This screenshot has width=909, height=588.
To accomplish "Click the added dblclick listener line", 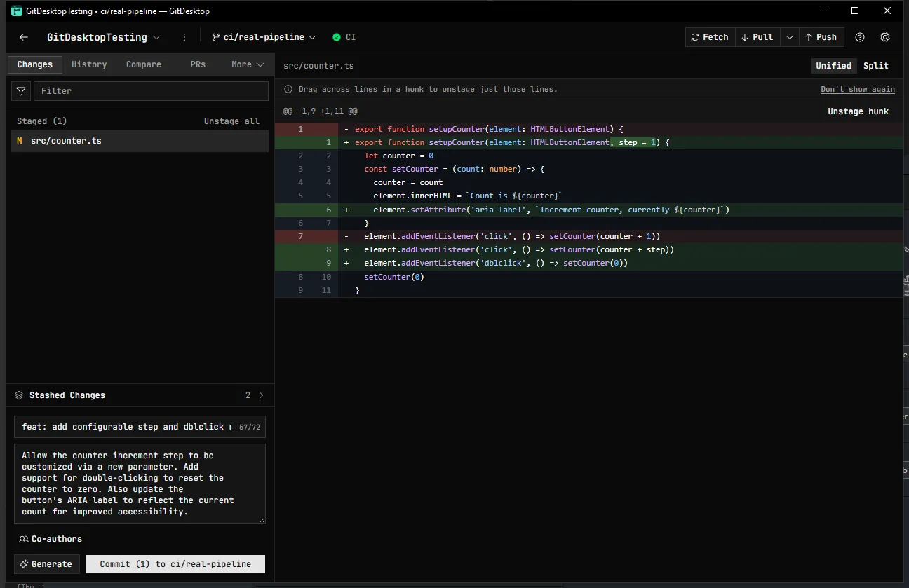I will click(589, 264).
